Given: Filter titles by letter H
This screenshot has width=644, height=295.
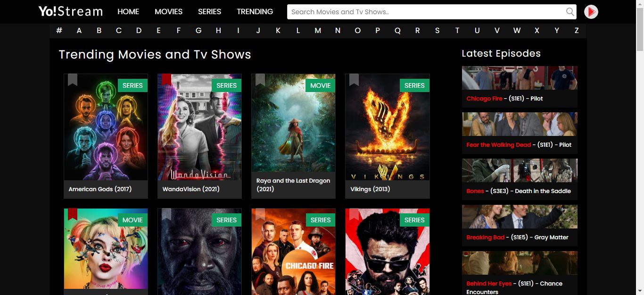Looking at the screenshot, I should (218, 30).
